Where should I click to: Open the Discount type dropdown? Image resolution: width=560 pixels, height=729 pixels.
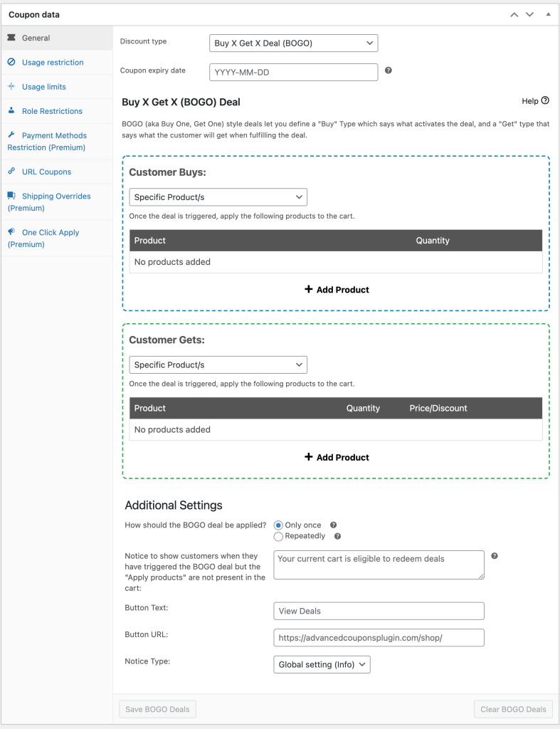click(293, 43)
